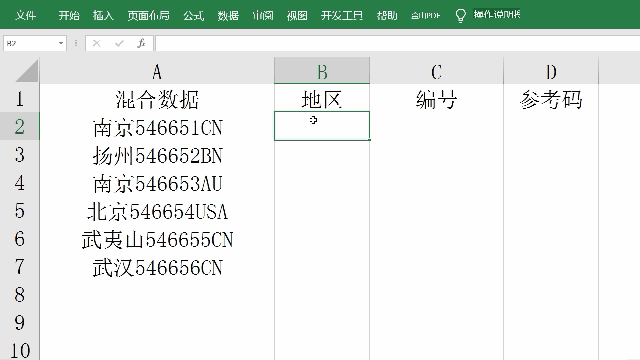Open the PDF add-in ribbon tab
This screenshot has height=360, width=640.
tap(425, 16)
